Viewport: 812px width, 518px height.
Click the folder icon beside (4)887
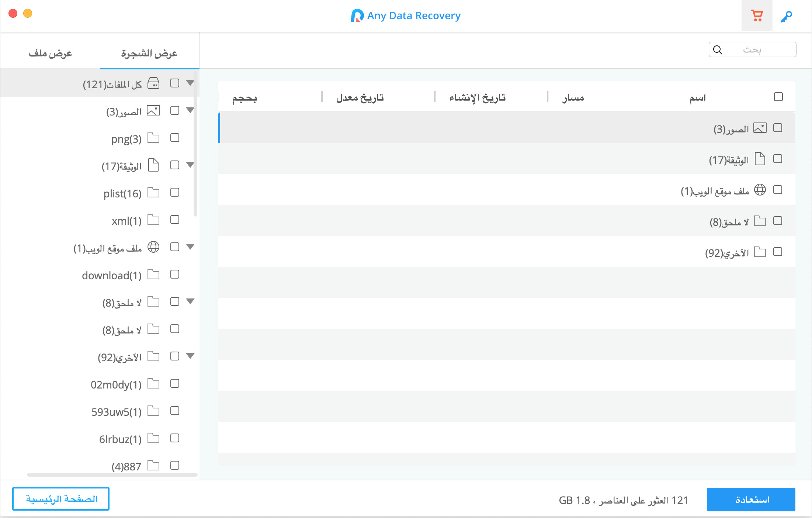(x=153, y=466)
